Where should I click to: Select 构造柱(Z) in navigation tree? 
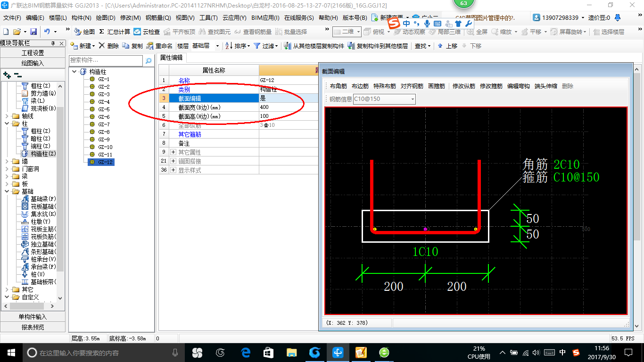coord(43,154)
